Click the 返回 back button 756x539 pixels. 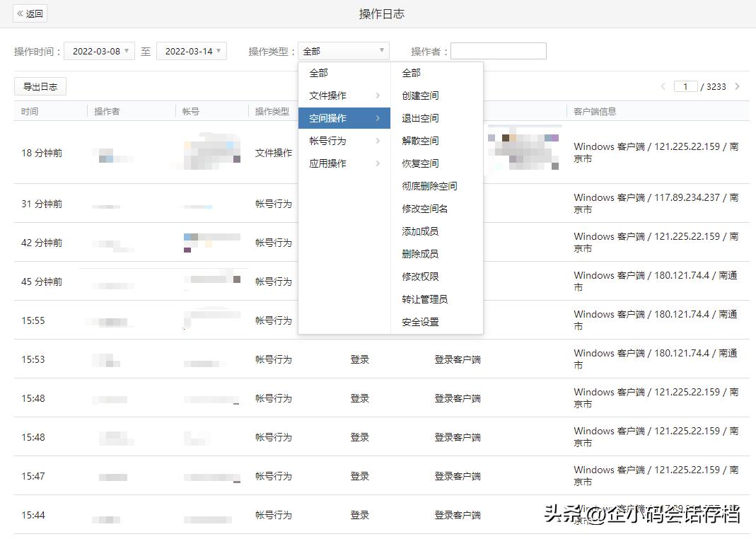[30, 13]
